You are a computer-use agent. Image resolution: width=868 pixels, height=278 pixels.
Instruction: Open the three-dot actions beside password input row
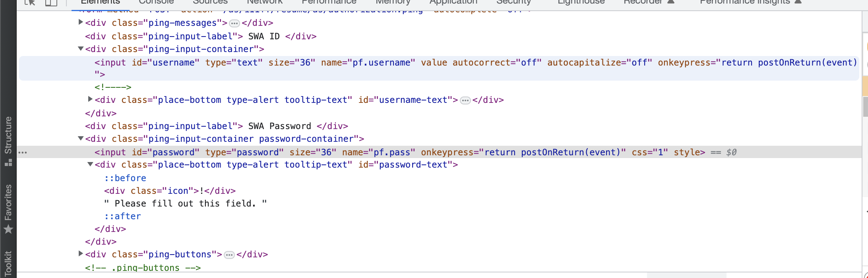[23, 153]
